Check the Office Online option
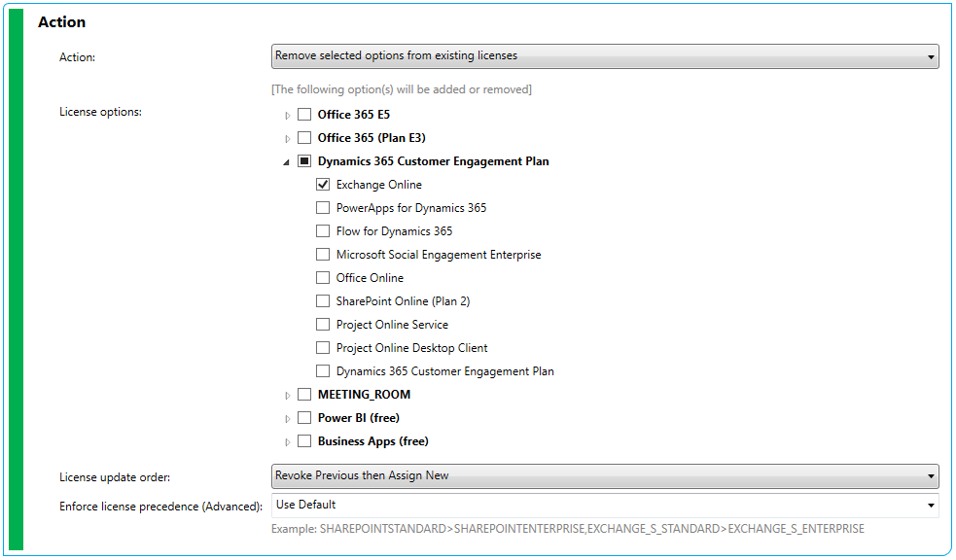Screen dimensions: 956x560 (323, 277)
